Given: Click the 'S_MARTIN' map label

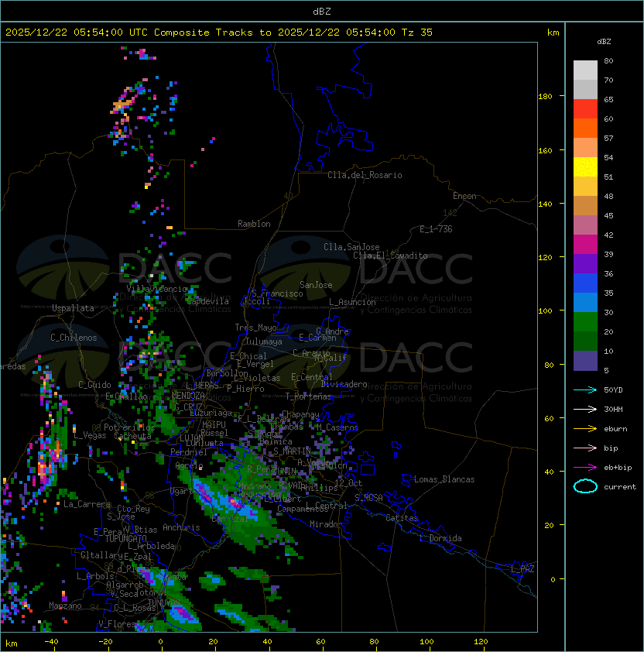Looking at the screenshot, I should (x=292, y=451).
